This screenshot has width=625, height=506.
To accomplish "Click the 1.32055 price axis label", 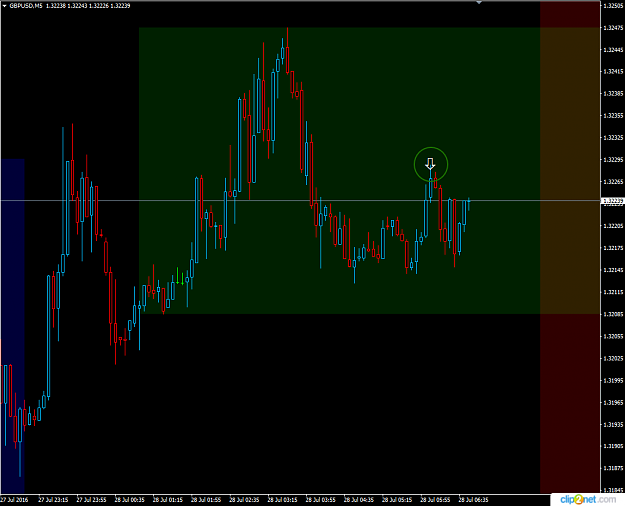I will click(x=614, y=337).
